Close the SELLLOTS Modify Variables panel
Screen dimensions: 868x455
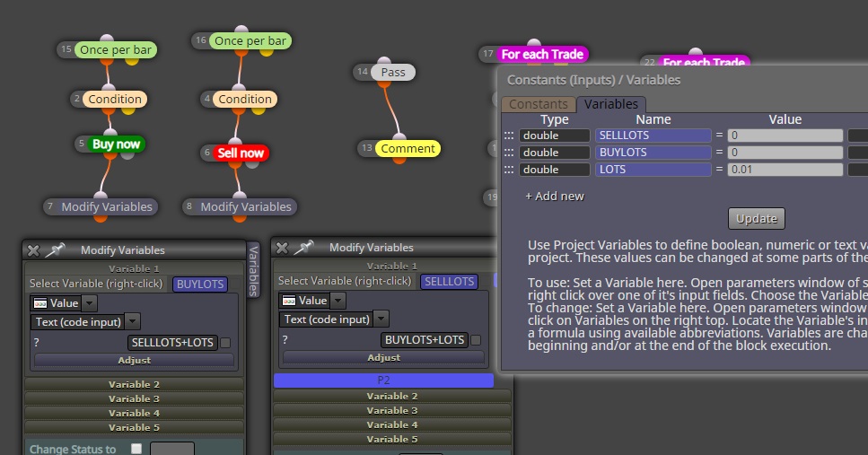282,248
